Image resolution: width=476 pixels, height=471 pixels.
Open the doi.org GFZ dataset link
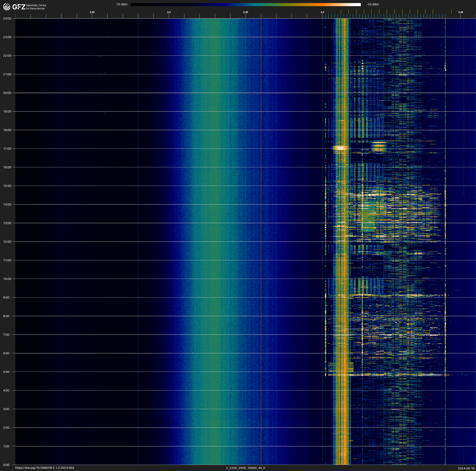pyautogui.click(x=45, y=468)
